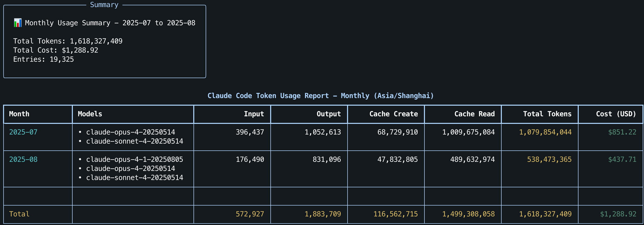Screen dimensions: 644x225
Task: Click the "Summary" box title
Action: [104, 5]
